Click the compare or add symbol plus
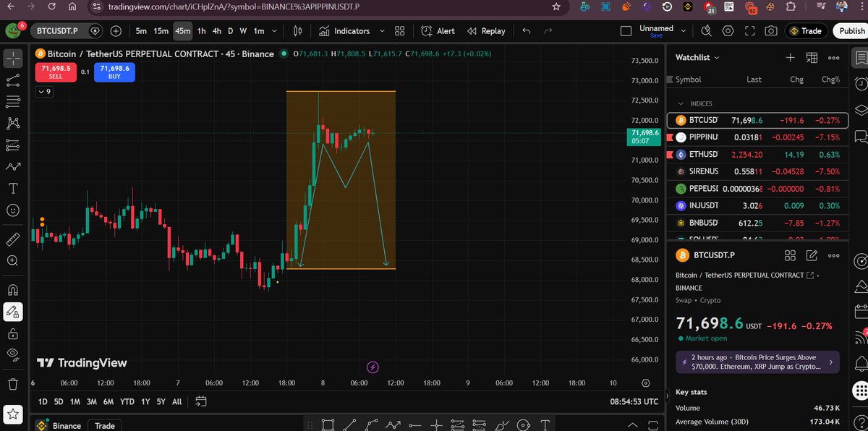Image resolution: width=868 pixels, height=431 pixels. 116,31
